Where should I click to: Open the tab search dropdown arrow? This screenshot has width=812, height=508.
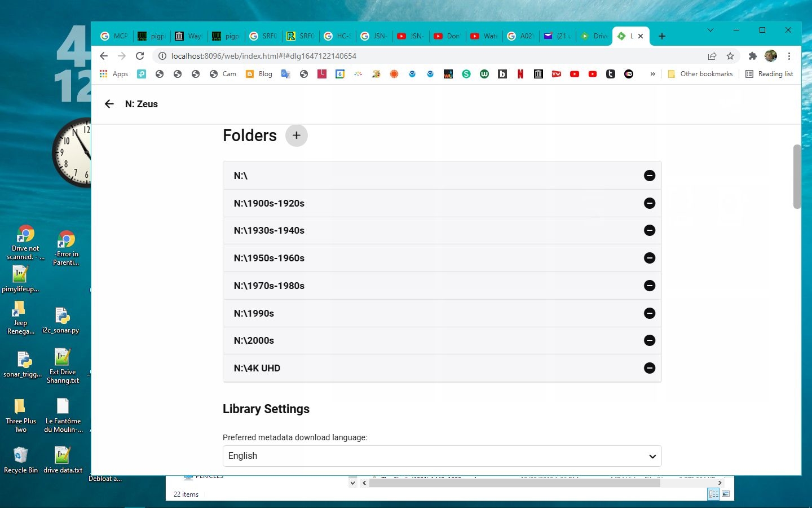coord(710,30)
